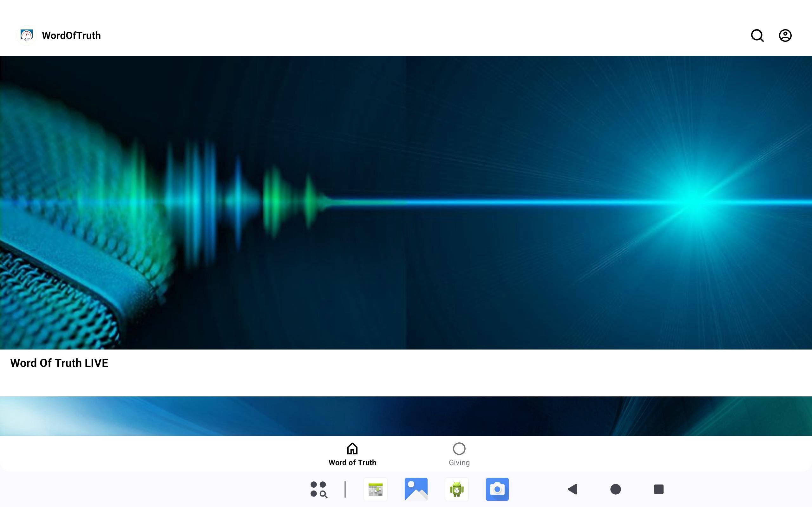Viewport: 812px width, 507px height.
Task: Tap the Giving circle icon
Action: coord(459,448)
